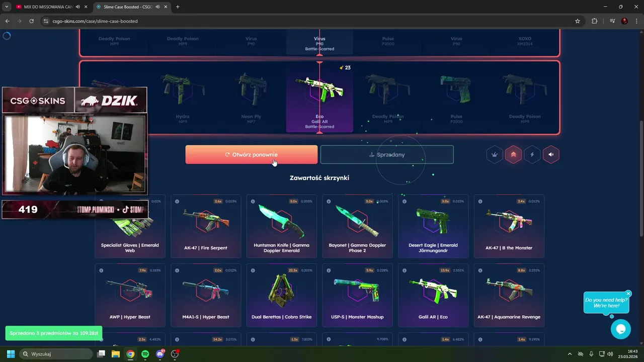Screen dimensions: 644x362
Task: Click 'Bayonet | Gamma Doppler Phase 2' label
Action: tap(357, 248)
